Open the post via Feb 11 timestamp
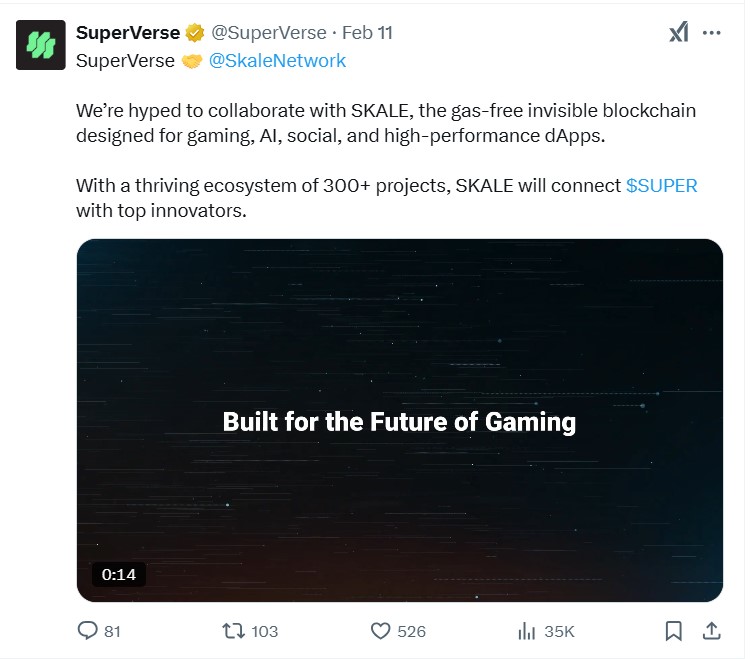The height and width of the screenshot is (659, 750). coord(367,33)
